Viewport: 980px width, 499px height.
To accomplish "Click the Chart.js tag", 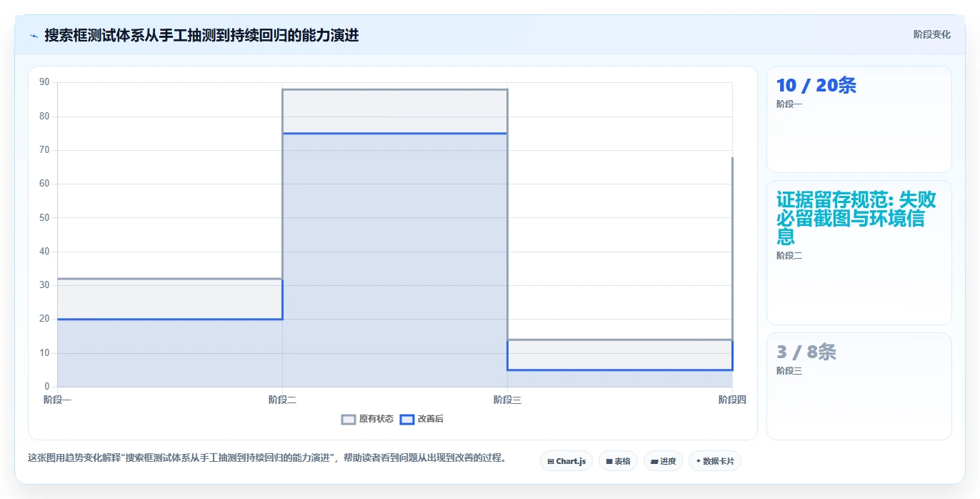I will tap(566, 461).
